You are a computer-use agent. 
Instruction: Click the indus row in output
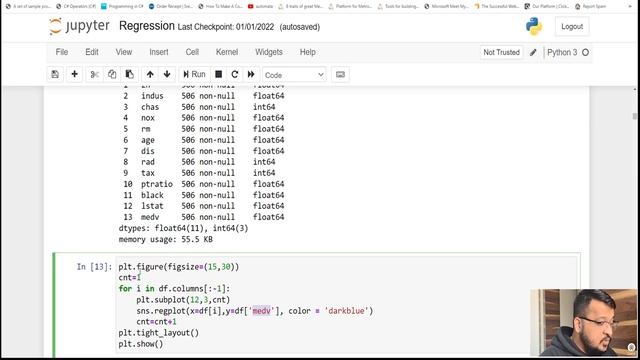[x=203, y=96]
